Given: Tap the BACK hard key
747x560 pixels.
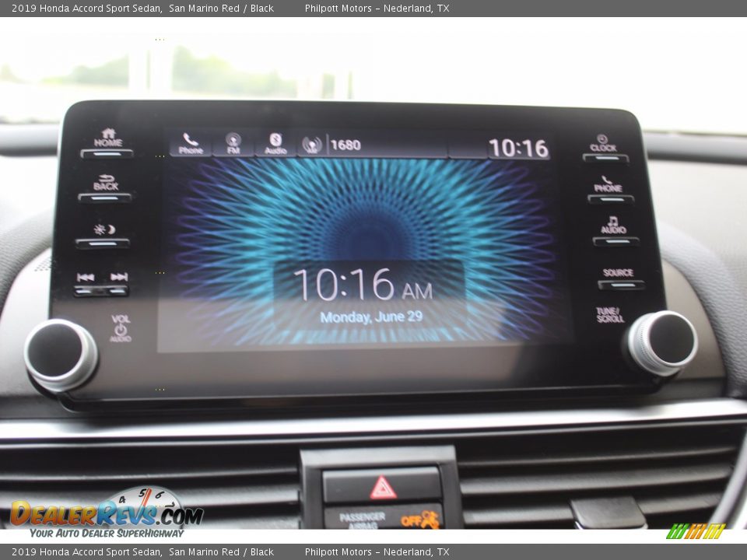Looking at the screenshot, I should point(105,188).
